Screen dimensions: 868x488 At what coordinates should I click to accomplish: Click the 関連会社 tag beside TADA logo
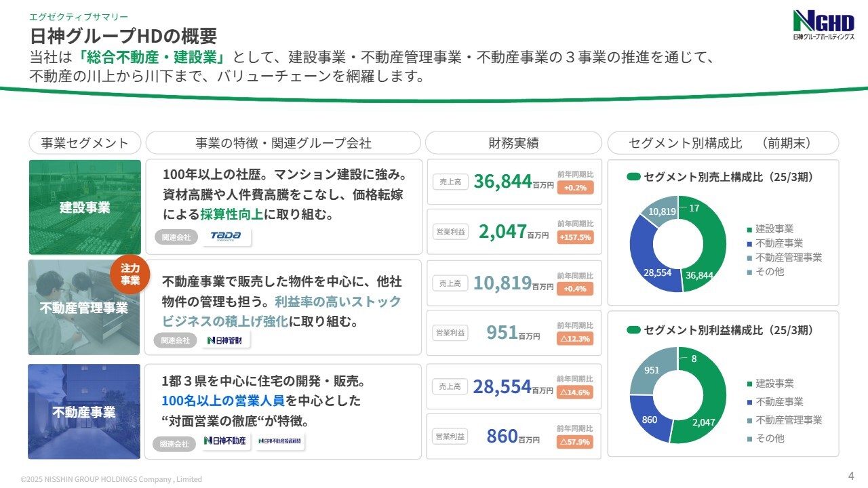click(176, 237)
